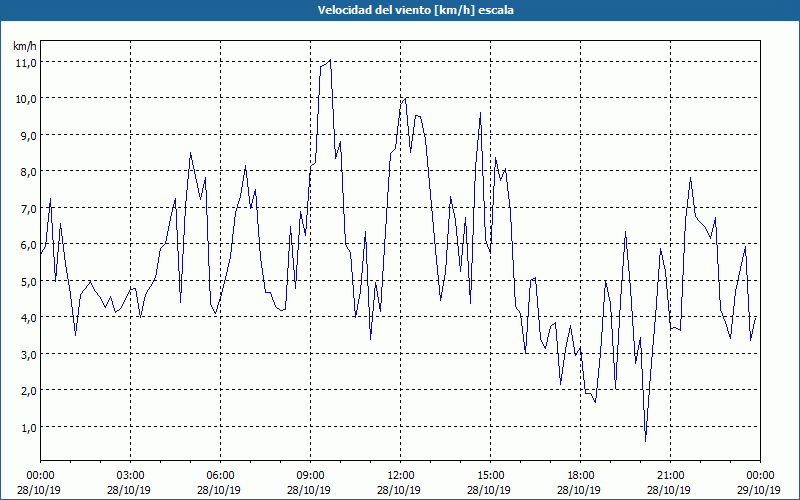The image size is (800, 500).
Task: Click the lowest wind speed dip after 20:00
Action: coord(645,440)
